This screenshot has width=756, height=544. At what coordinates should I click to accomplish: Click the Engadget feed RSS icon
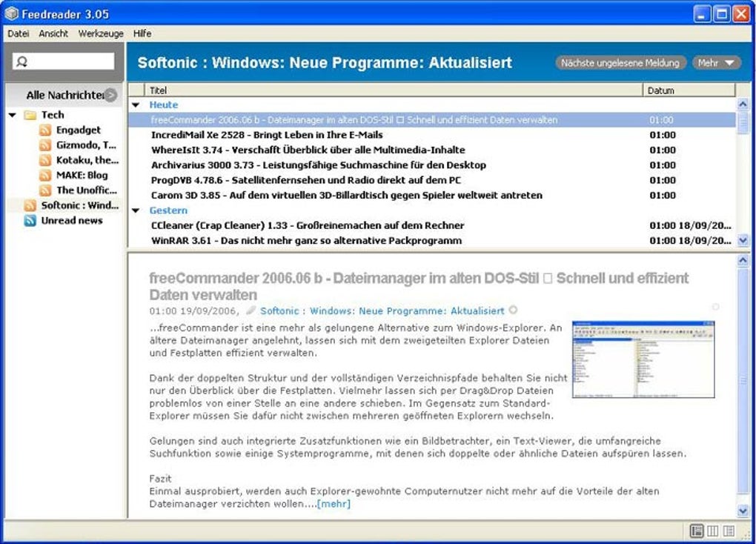click(45, 130)
